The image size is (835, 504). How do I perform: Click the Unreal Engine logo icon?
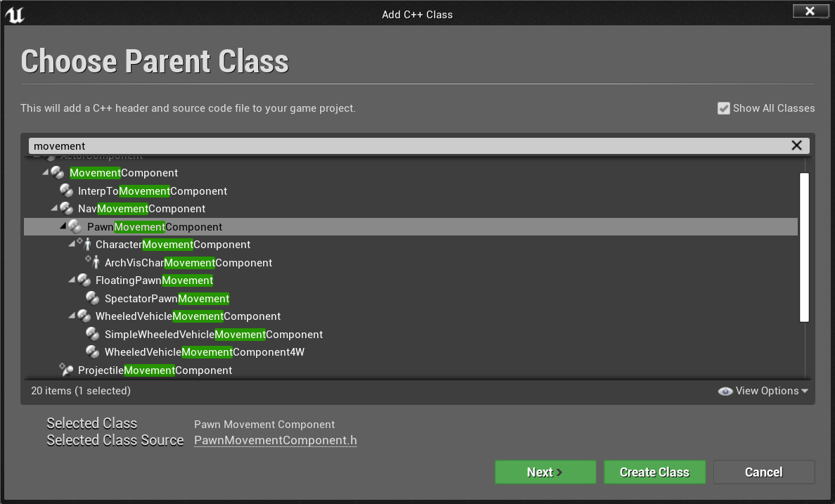coord(15,14)
